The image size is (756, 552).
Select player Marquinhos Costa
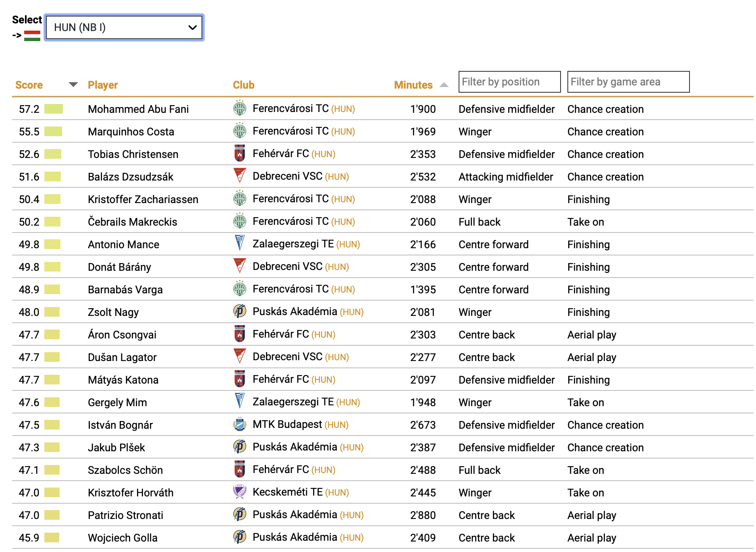pos(131,132)
